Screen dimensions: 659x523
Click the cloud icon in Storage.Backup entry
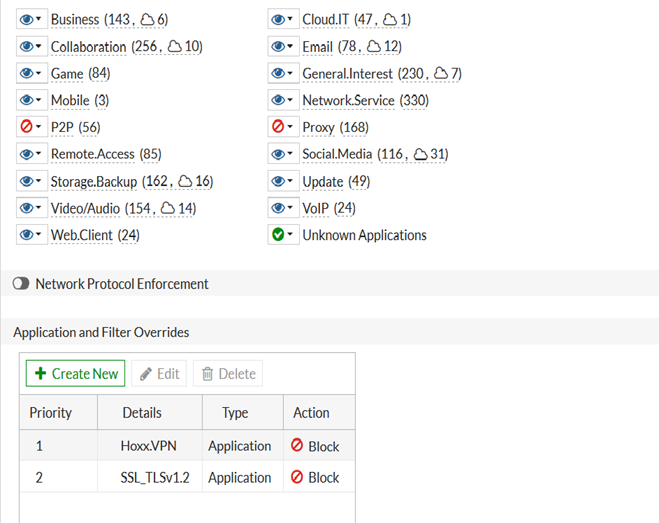[186, 182]
